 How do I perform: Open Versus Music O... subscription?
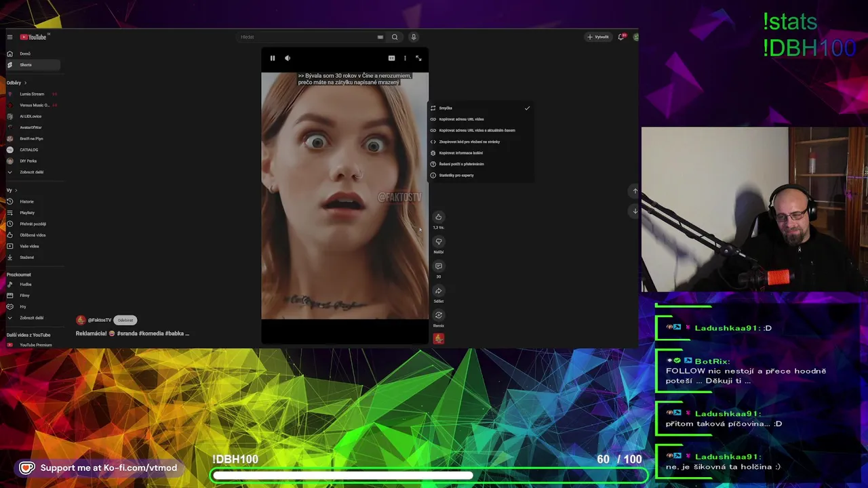(x=32, y=105)
